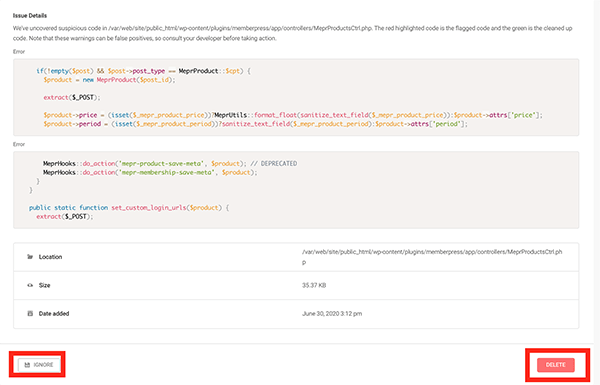Select the Location row label
Screen dimensions: 600x385
pyautogui.click(x=50, y=257)
